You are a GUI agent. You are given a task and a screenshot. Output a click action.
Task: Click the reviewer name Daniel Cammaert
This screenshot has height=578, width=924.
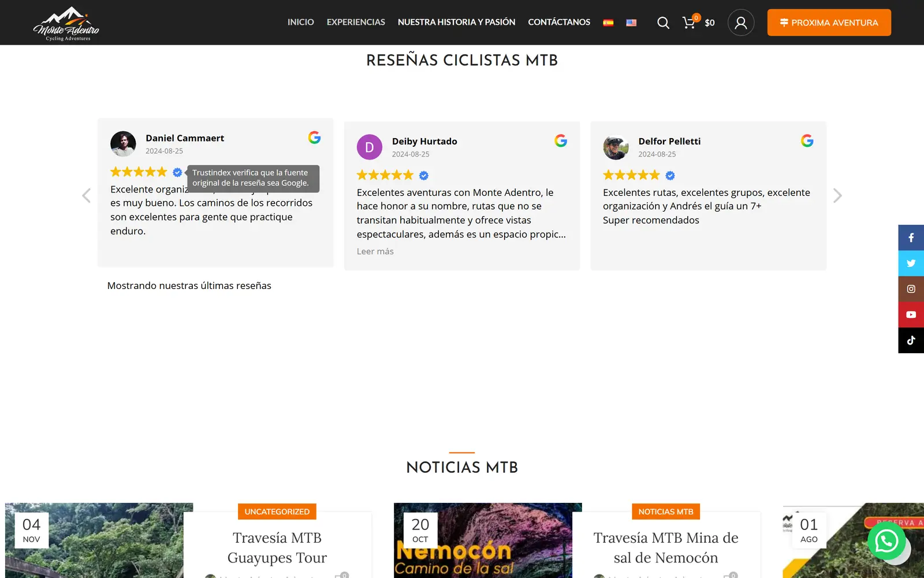point(185,138)
